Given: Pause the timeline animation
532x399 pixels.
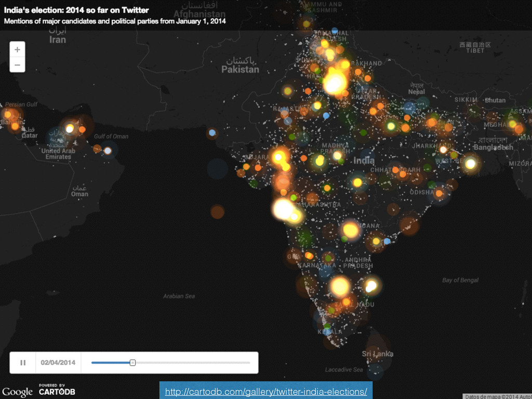Looking at the screenshot, I should (23, 363).
